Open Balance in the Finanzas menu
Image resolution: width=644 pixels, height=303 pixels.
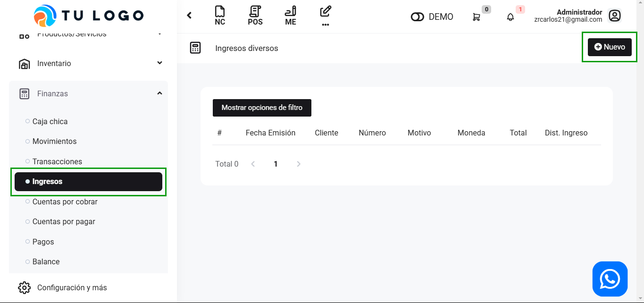coord(46,261)
